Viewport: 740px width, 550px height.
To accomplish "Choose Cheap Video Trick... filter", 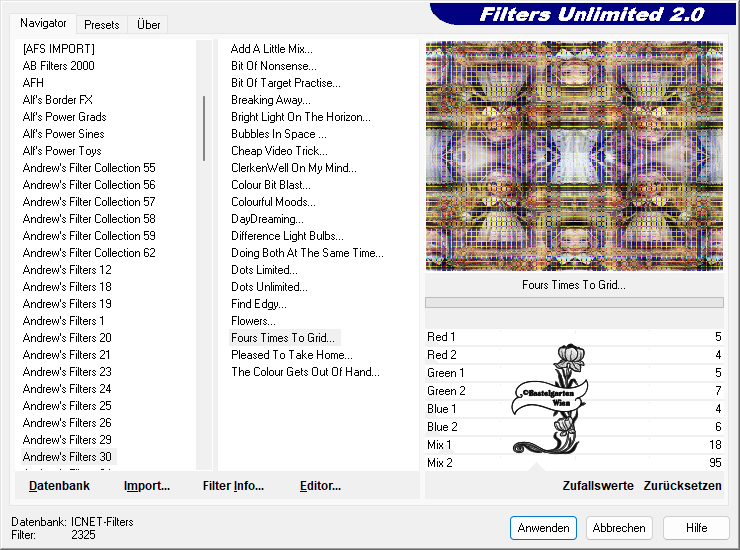I will 279,151.
